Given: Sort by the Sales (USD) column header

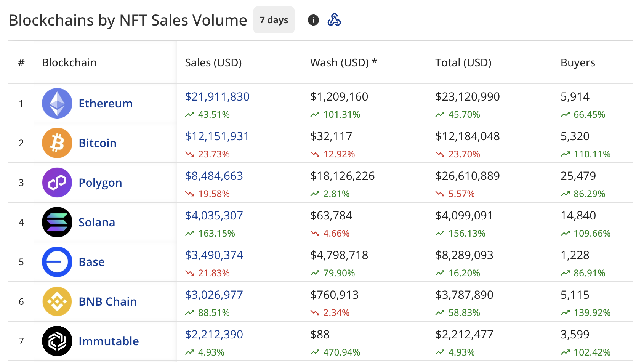Looking at the screenshot, I should 213,62.
